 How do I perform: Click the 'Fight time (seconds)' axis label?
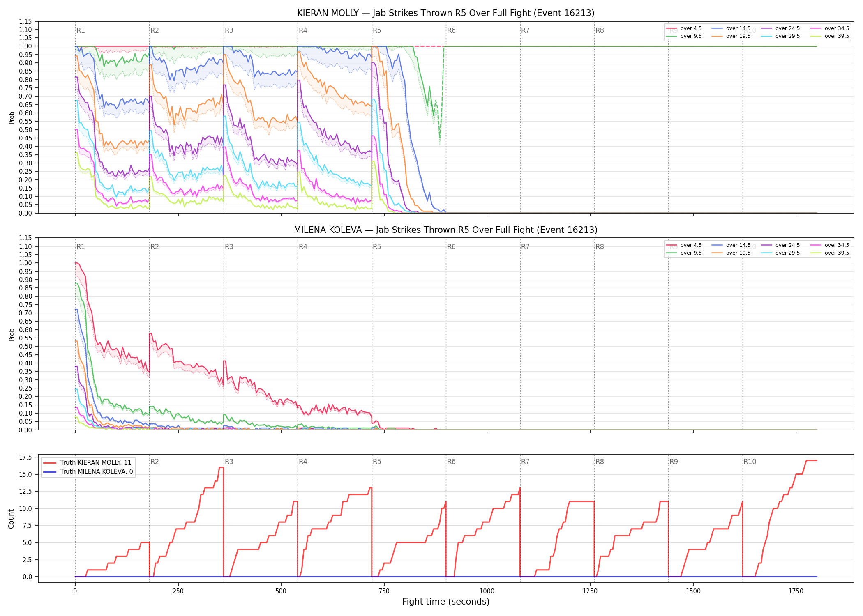coord(446,602)
